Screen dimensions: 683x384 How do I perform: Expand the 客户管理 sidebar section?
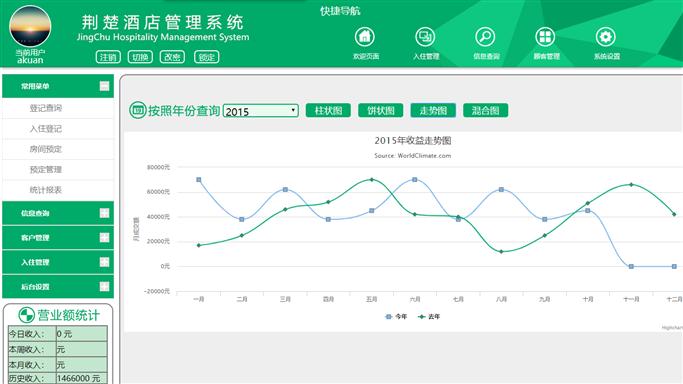[x=104, y=237]
